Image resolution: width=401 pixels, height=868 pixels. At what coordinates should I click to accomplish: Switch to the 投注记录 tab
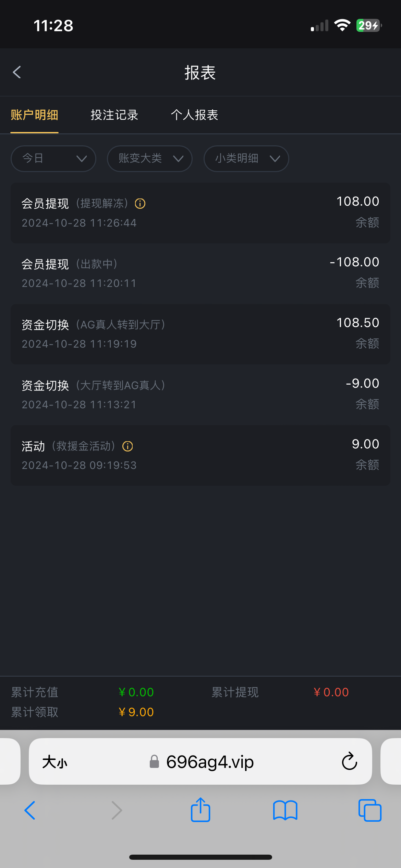pyautogui.click(x=114, y=115)
